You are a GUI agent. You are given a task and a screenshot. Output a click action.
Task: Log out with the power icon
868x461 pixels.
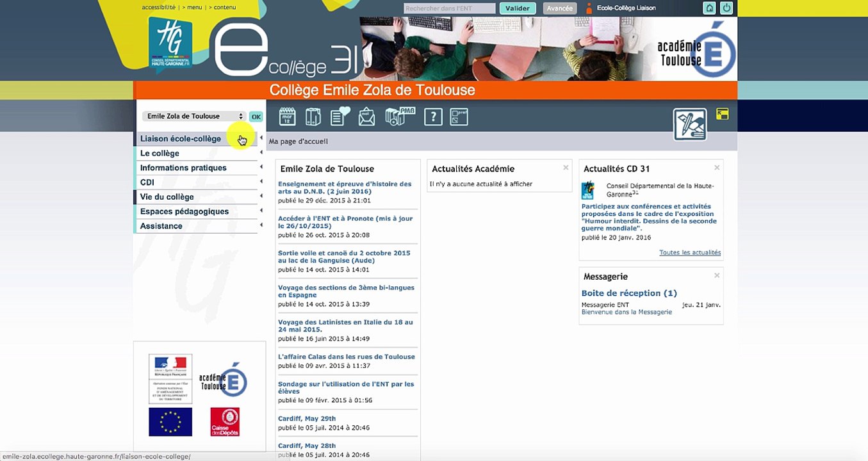click(726, 8)
